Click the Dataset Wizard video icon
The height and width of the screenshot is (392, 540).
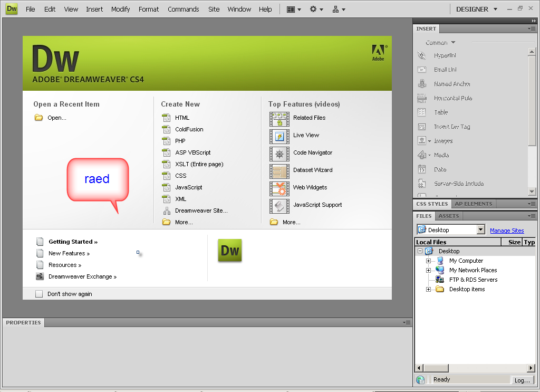pyautogui.click(x=279, y=170)
